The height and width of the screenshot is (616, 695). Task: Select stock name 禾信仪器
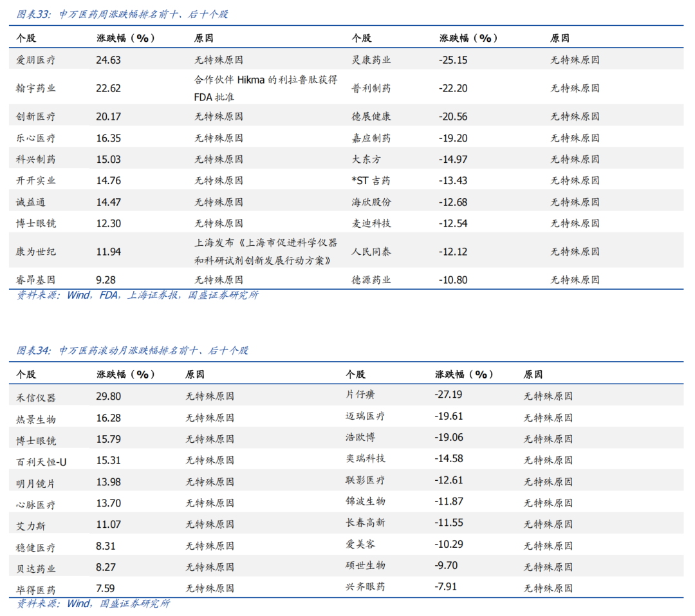(x=36, y=398)
